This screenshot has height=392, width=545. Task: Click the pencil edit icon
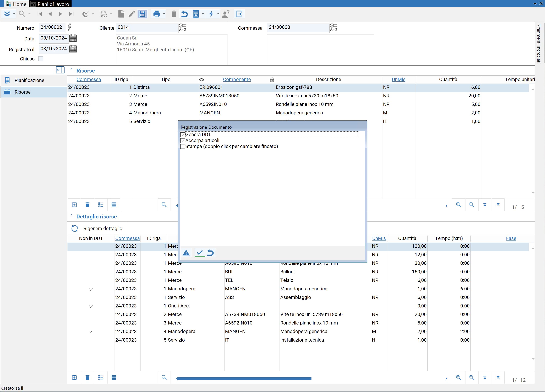point(132,14)
